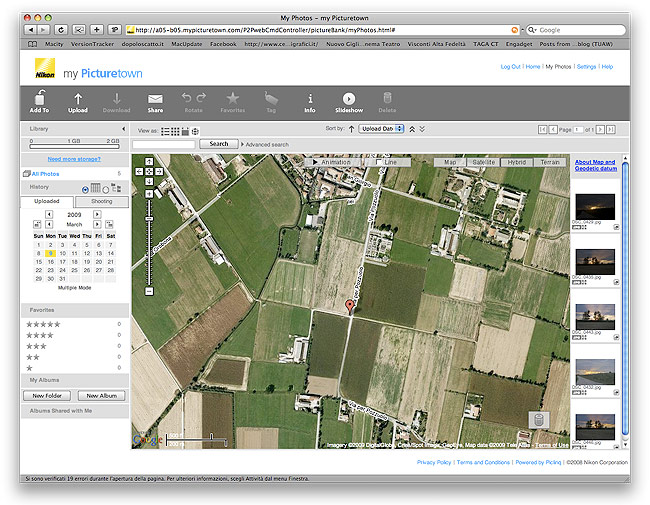Open the Upload tool

click(x=78, y=102)
